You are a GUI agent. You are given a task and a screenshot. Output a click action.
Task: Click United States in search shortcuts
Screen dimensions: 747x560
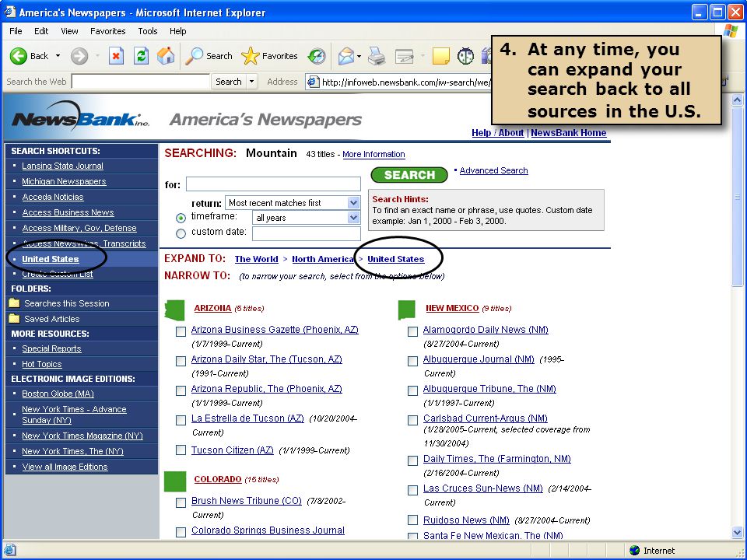pos(51,259)
